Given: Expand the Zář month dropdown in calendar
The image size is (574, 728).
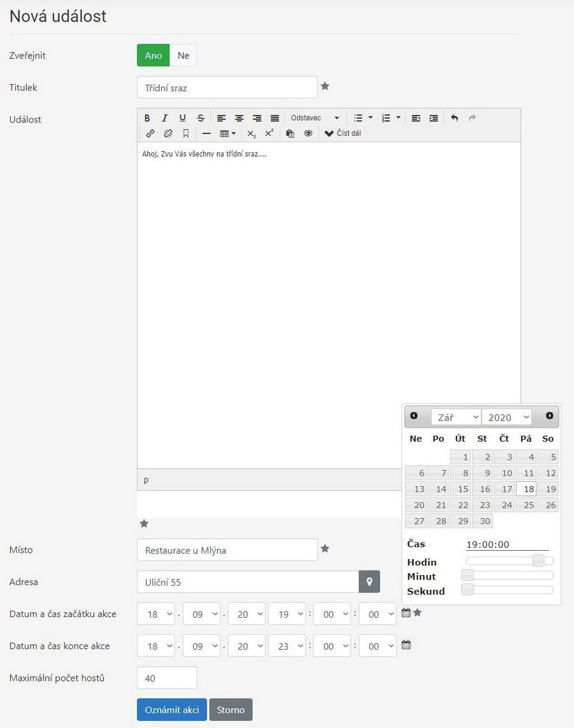Looking at the screenshot, I should (456, 417).
